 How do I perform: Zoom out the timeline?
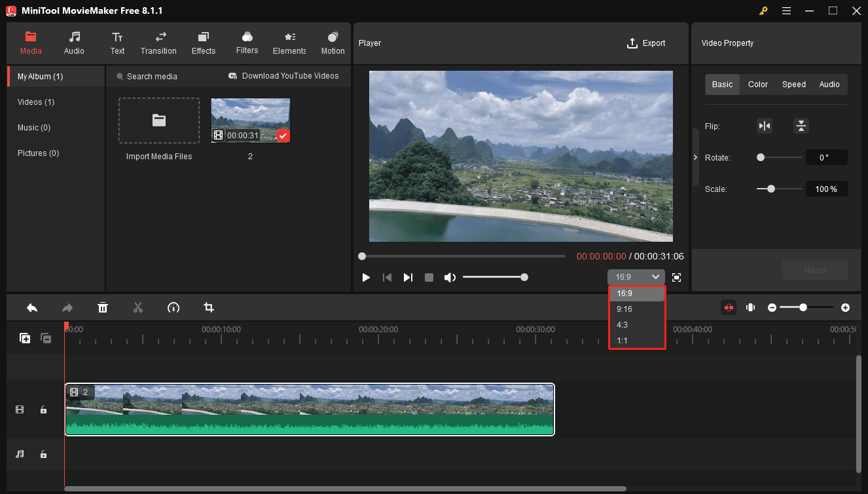point(772,307)
